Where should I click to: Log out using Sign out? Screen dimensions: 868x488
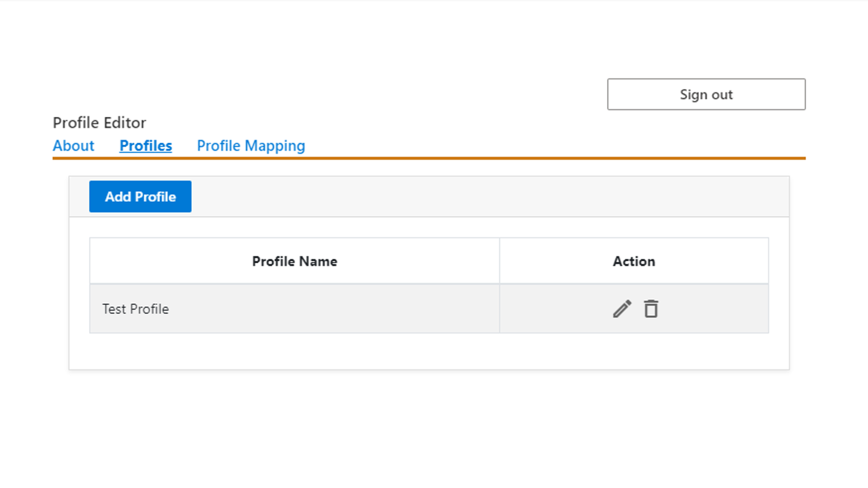coord(706,95)
